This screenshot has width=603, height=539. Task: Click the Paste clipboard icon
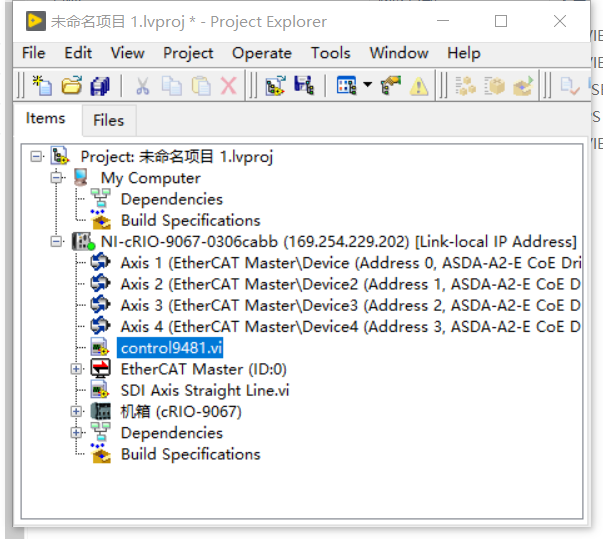click(x=201, y=85)
